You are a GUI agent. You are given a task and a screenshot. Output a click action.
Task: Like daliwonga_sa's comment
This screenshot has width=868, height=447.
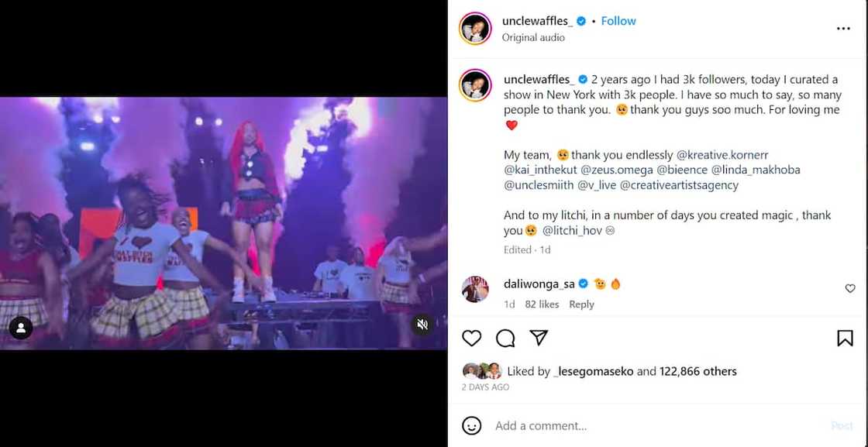850,289
